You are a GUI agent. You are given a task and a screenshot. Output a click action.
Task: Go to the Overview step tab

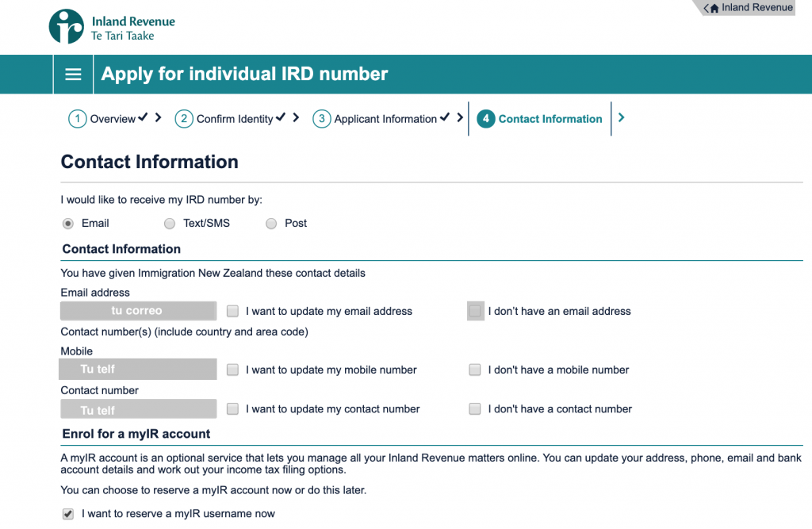coord(113,119)
